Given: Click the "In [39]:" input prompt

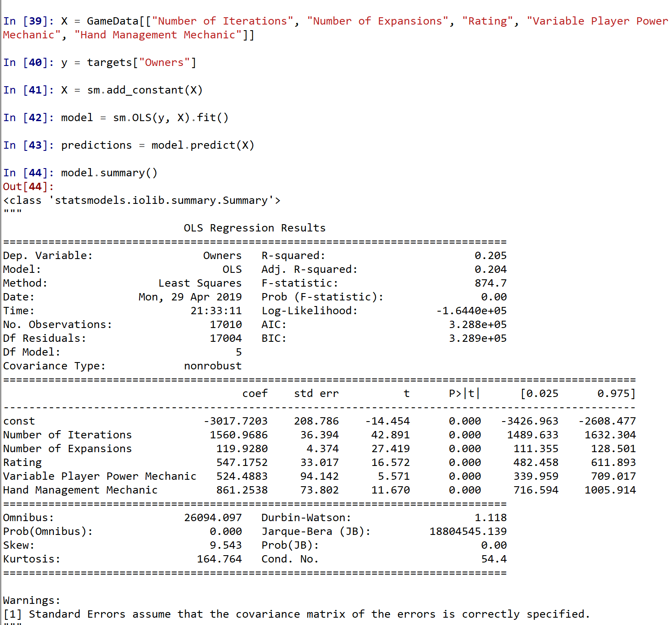Looking at the screenshot, I should pos(29,21).
